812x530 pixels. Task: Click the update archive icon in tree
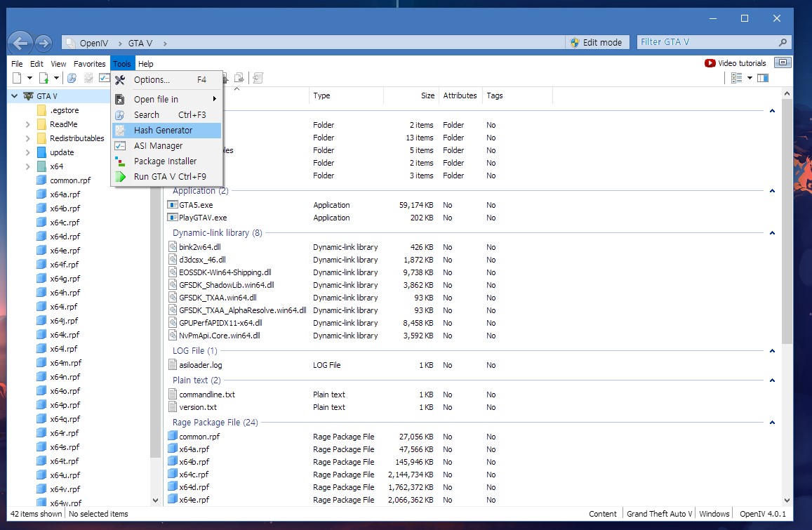point(42,152)
